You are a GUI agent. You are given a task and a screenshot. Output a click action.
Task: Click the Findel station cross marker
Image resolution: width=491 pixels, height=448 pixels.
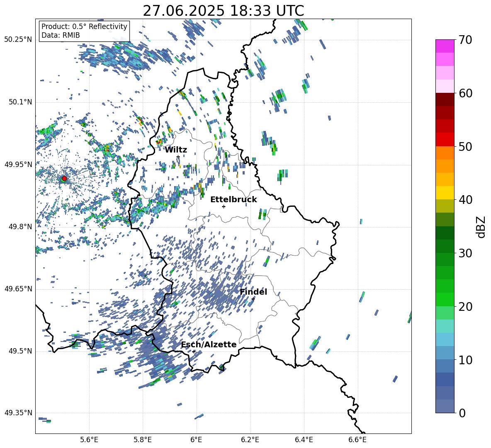253,299
